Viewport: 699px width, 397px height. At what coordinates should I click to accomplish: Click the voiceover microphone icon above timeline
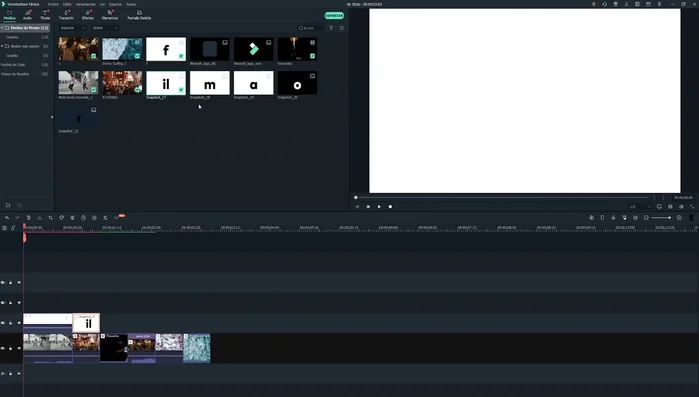(x=613, y=217)
